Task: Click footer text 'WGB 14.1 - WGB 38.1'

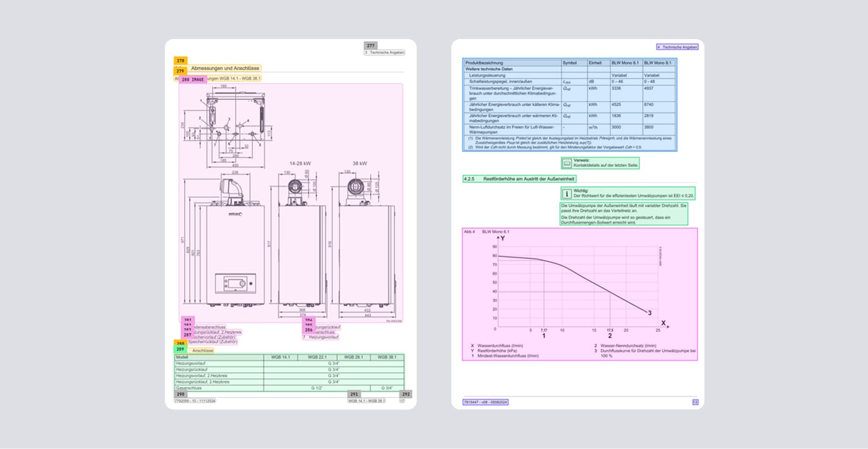Action: pyautogui.click(x=366, y=401)
